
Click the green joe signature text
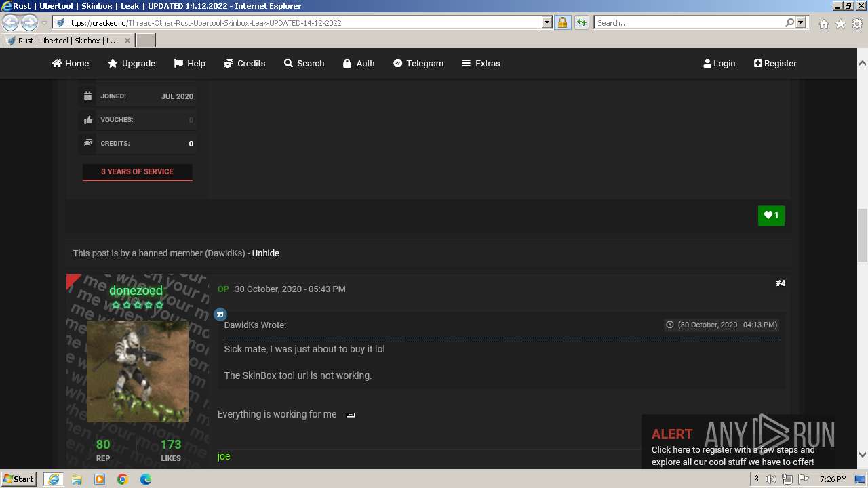224,456
